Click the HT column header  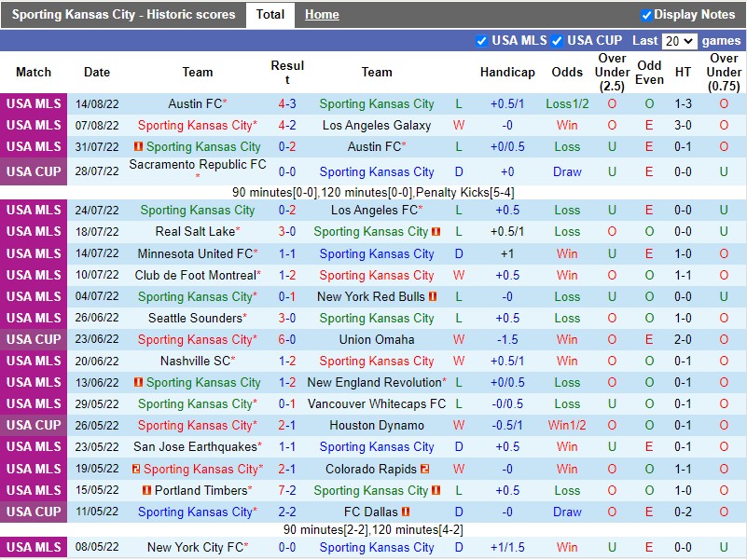tap(683, 73)
